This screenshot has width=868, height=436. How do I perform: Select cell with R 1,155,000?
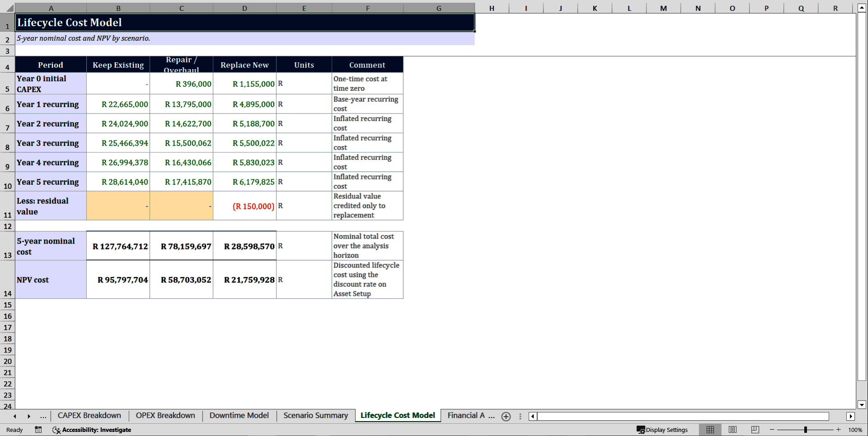coord(245,84)
